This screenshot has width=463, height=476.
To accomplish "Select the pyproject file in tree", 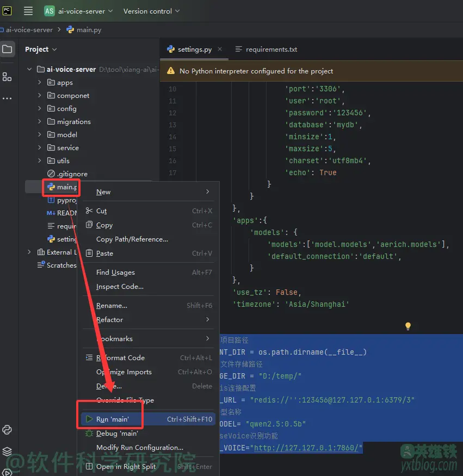I will 62,200.
